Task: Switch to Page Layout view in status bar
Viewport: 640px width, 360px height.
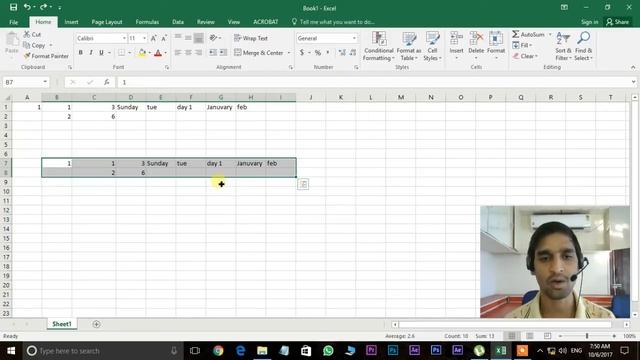Action: click(529, 336)
